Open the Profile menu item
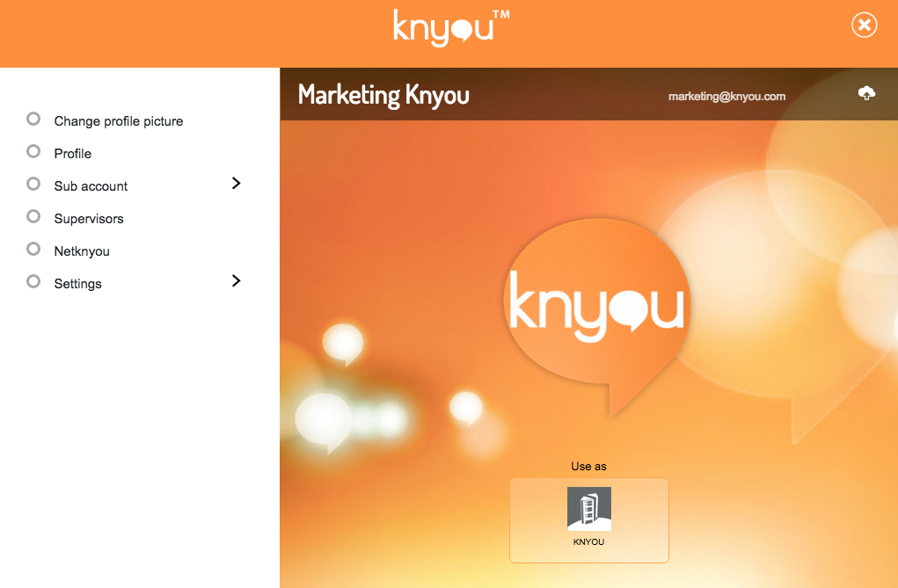 [73, 154]
